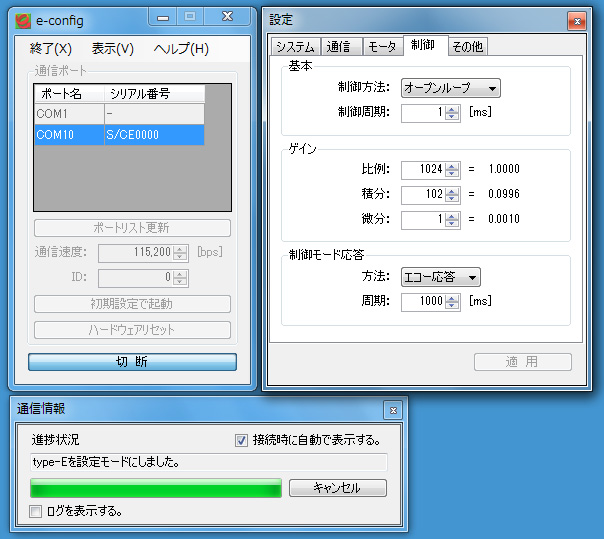
Task: Click the S/CE0000 serial number cell
Action: point(154,134)
